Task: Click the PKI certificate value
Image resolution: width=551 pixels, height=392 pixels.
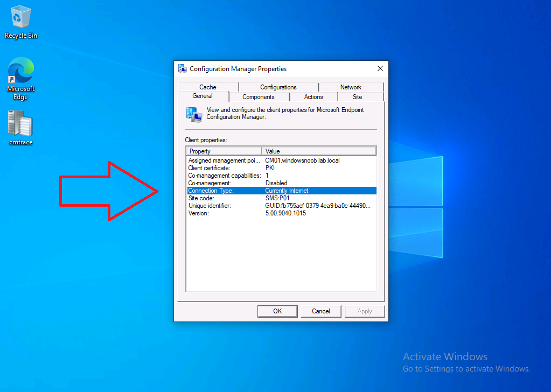Action: coord(270,168)
